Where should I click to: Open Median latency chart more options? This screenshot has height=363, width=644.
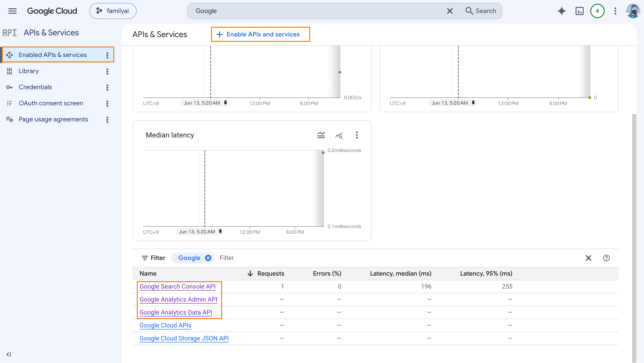pos(357,135)
